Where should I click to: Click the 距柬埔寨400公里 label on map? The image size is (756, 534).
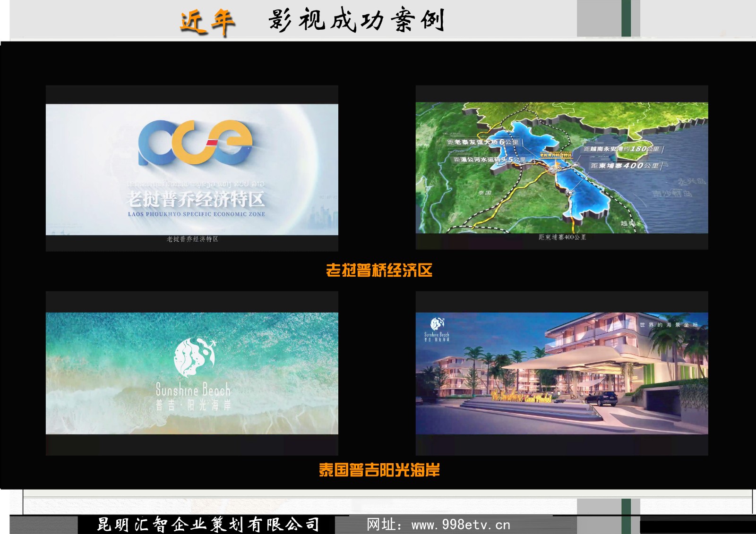coord(625,166)
